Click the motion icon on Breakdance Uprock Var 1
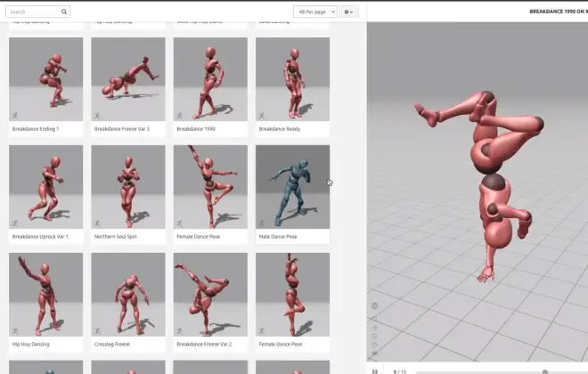Viewport: 588px width, 374px height. click(x=15, y=224)
